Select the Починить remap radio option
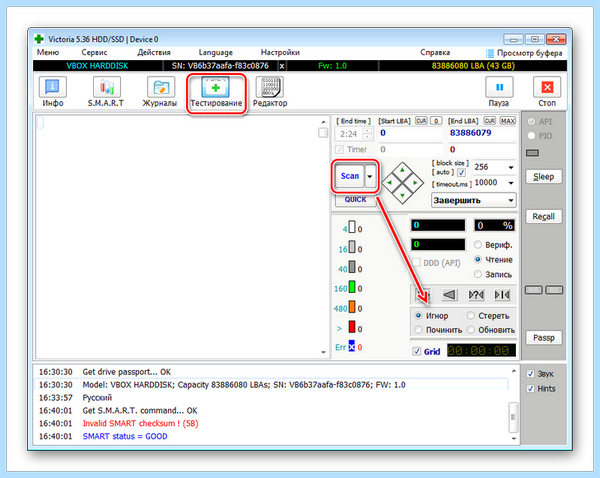The width and height of the screenshot is (600, 478). pyautogui.click(x=418, y=330)
